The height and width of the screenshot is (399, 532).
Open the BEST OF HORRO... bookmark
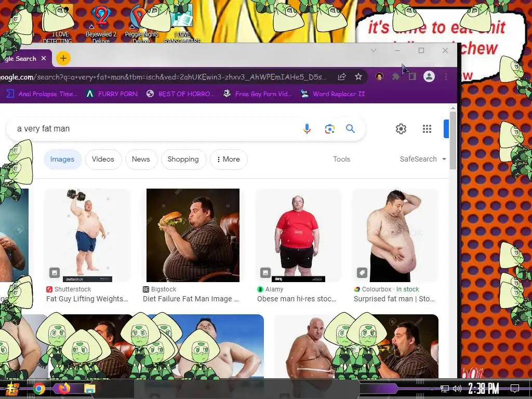tap(180, 94)
